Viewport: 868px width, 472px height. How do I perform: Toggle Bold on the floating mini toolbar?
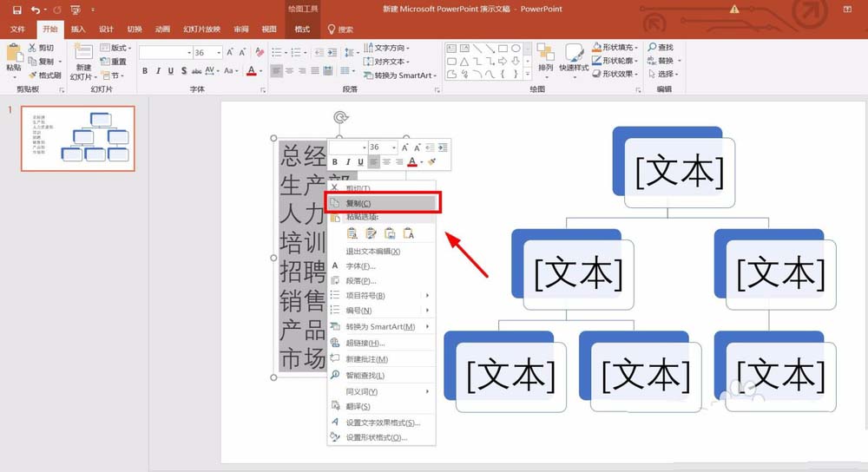[335, 161]
